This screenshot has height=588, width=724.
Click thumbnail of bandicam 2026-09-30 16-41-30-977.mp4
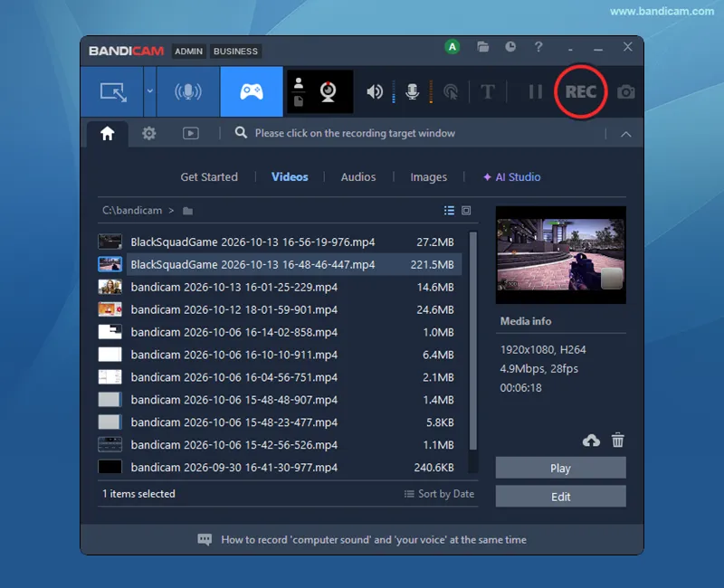tap(110, 467)
